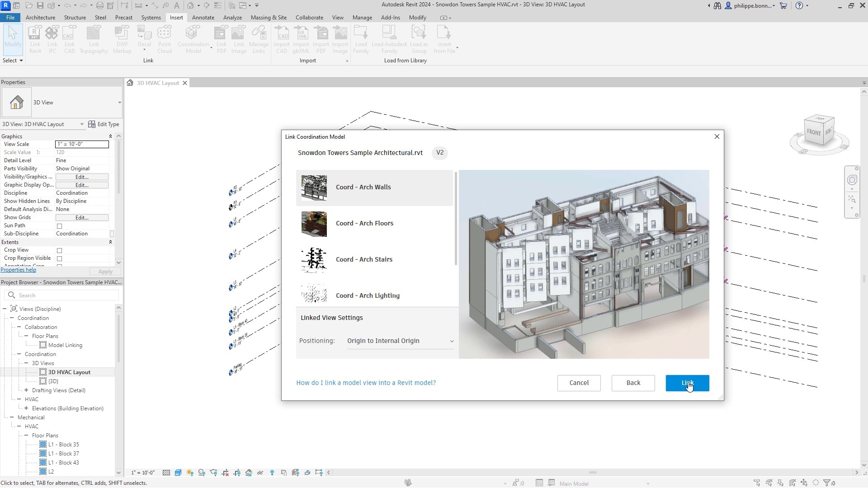The image size is (868, 488).
Task: Click the Save icon in Quick Access Toolbar
Action: pos(40,5)
